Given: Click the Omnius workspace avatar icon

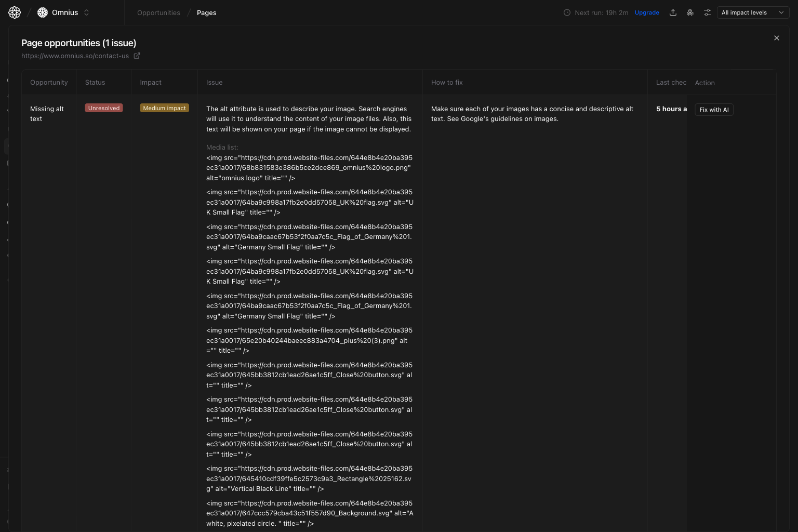Looking at the screenshot, I should [42, 12].
